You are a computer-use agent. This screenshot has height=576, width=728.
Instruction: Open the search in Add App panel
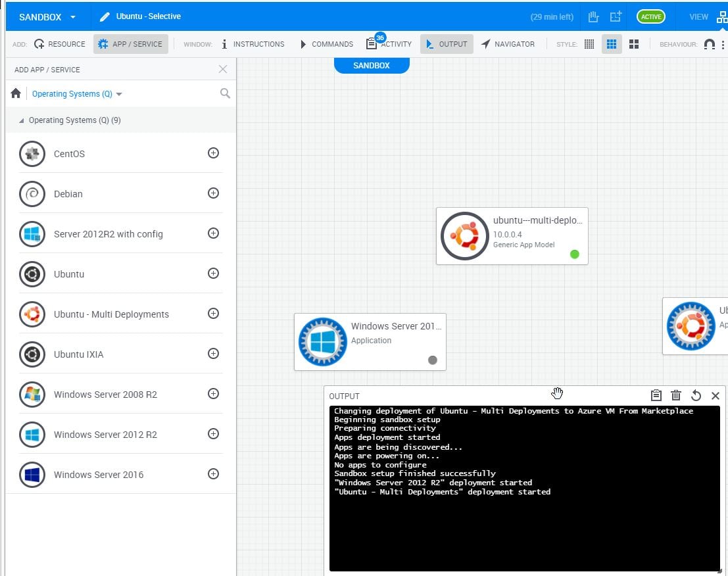point(225,93)
